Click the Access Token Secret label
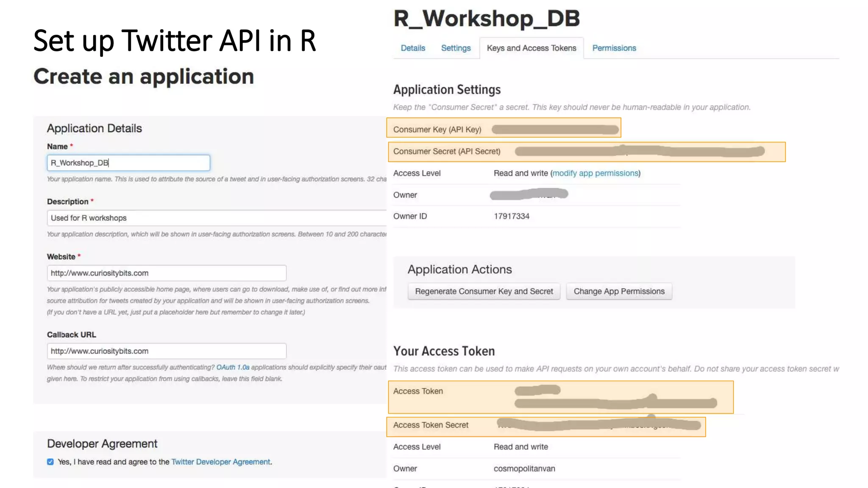Viewport: 868px width, 488px height. tap(431, 425)
